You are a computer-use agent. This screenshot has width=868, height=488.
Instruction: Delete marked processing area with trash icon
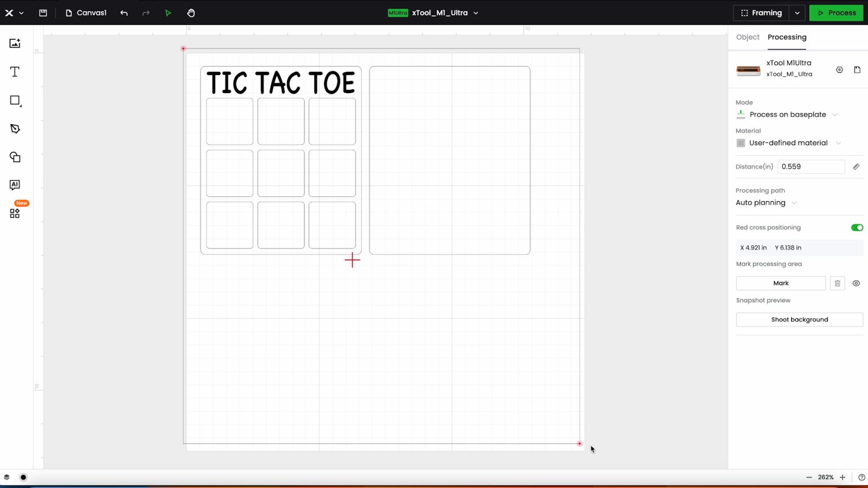[x=837, y=283]
